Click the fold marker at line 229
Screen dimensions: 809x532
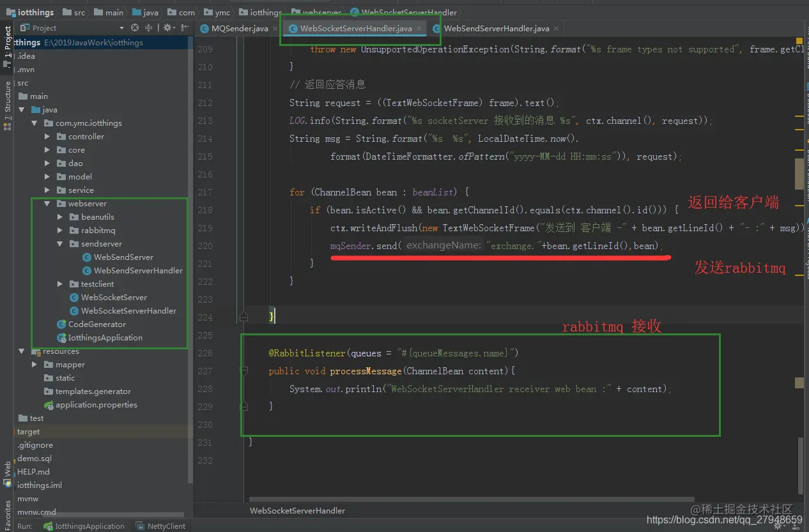243,406
